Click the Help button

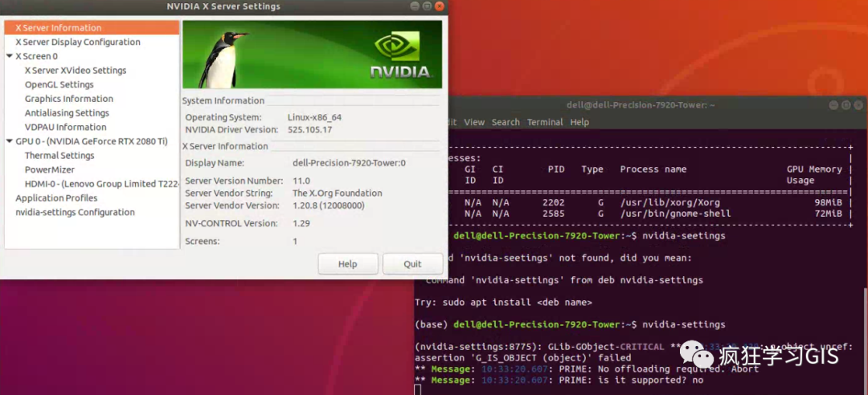pyautogui.click(x=348, y=264)
